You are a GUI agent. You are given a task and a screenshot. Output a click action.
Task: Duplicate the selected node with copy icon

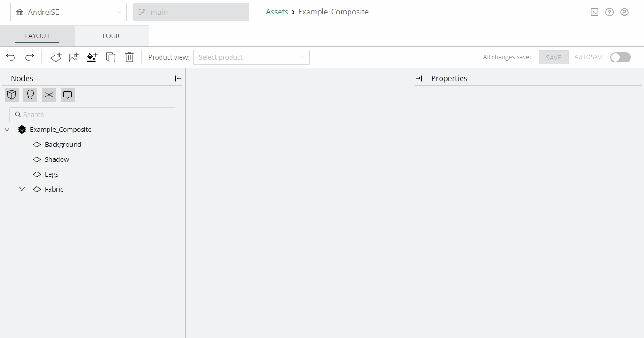tap(111, 57)
